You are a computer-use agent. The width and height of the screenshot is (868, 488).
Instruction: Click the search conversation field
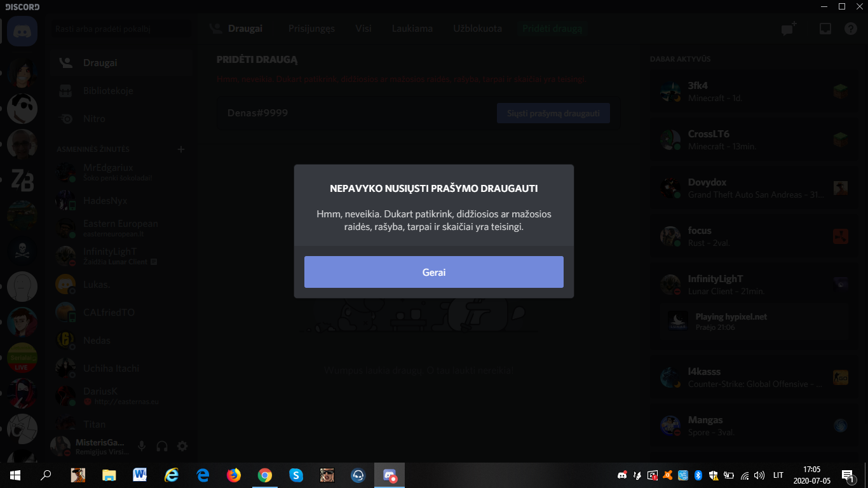pos(121,29)
